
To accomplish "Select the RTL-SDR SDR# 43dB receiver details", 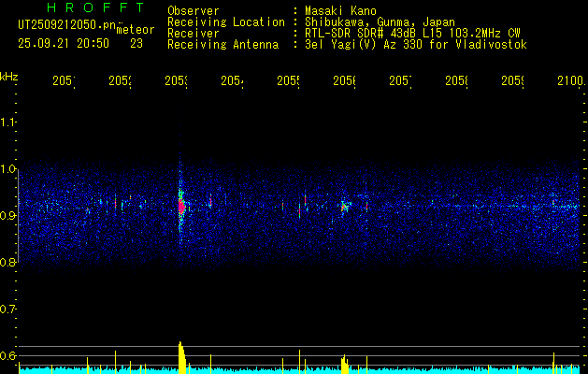I will coord(412,34).
